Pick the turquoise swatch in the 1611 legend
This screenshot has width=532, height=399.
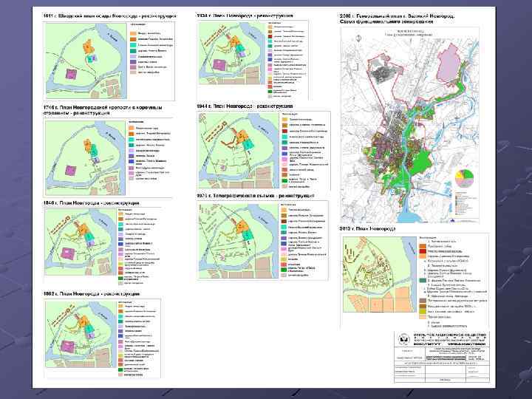tap(133, 45)
